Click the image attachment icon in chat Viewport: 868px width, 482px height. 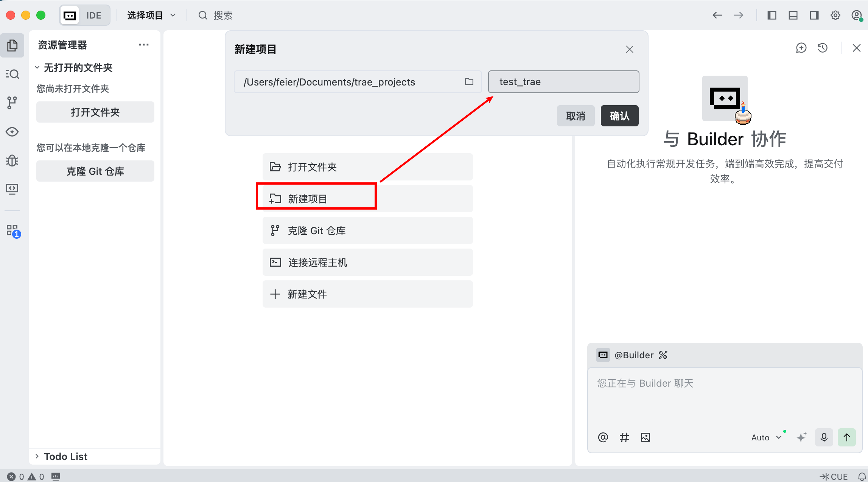(645, 437)
